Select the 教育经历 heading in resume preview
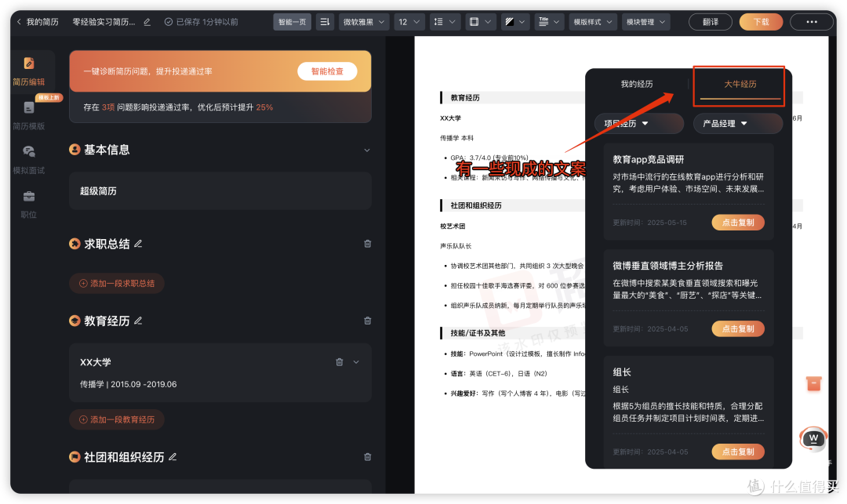The height and width of the screenshot is (504, 847). 465,98
